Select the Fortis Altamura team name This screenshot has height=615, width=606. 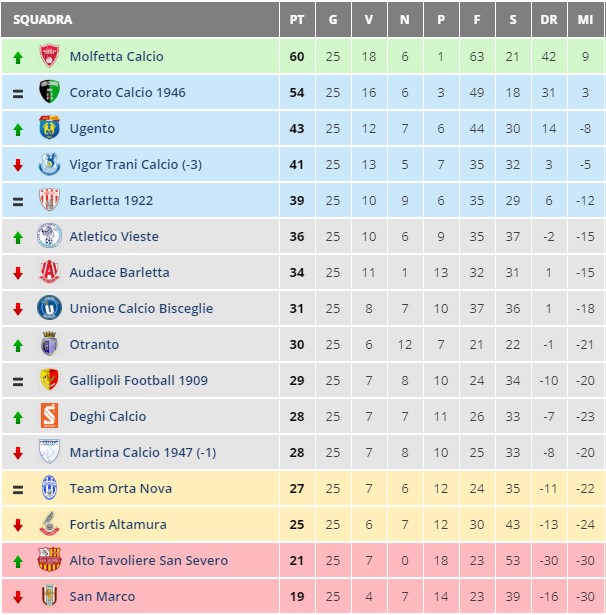pos(118,525)
